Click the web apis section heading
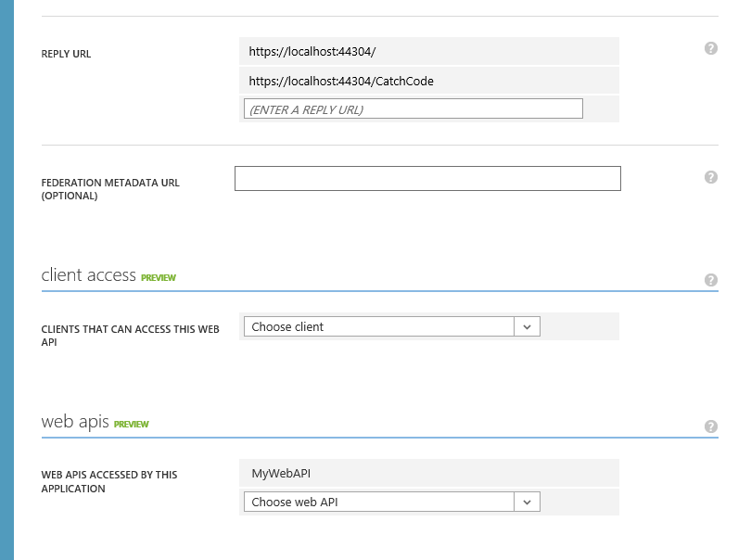 coord(75,422)
